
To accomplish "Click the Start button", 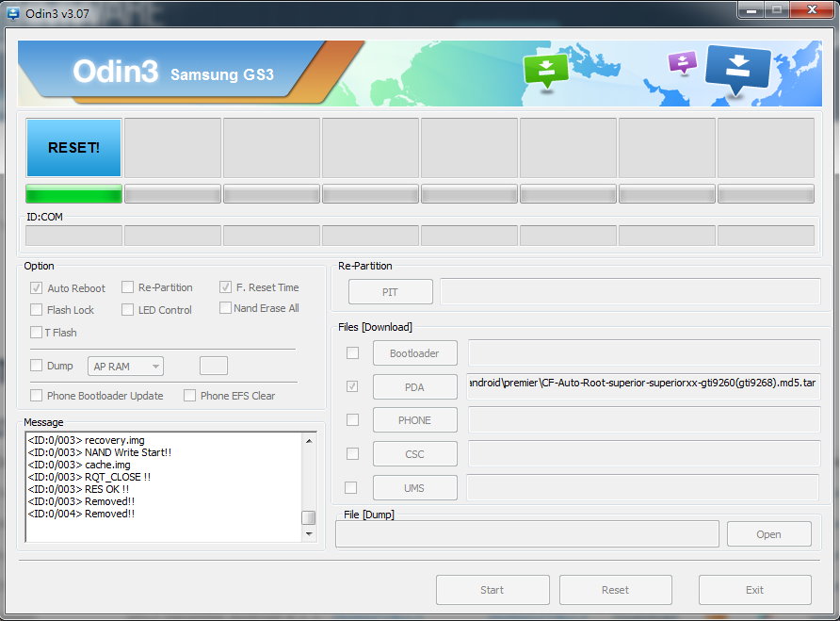I will tap(493, 590).
